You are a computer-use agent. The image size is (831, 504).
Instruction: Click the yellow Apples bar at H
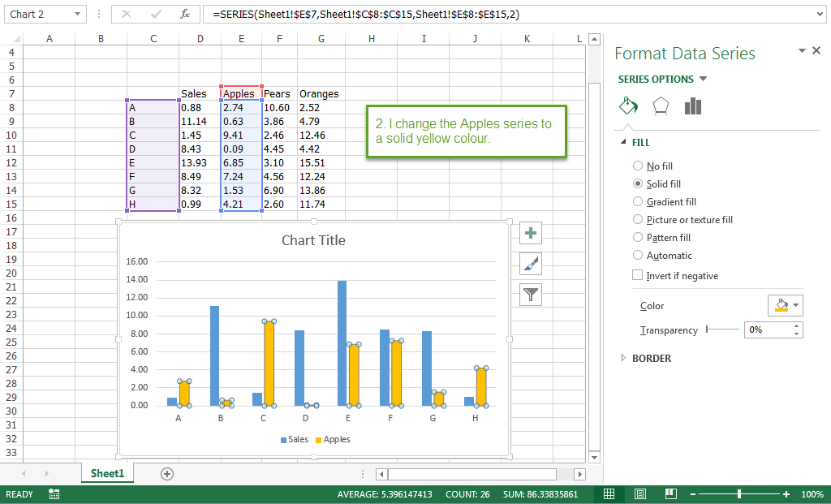481,387
